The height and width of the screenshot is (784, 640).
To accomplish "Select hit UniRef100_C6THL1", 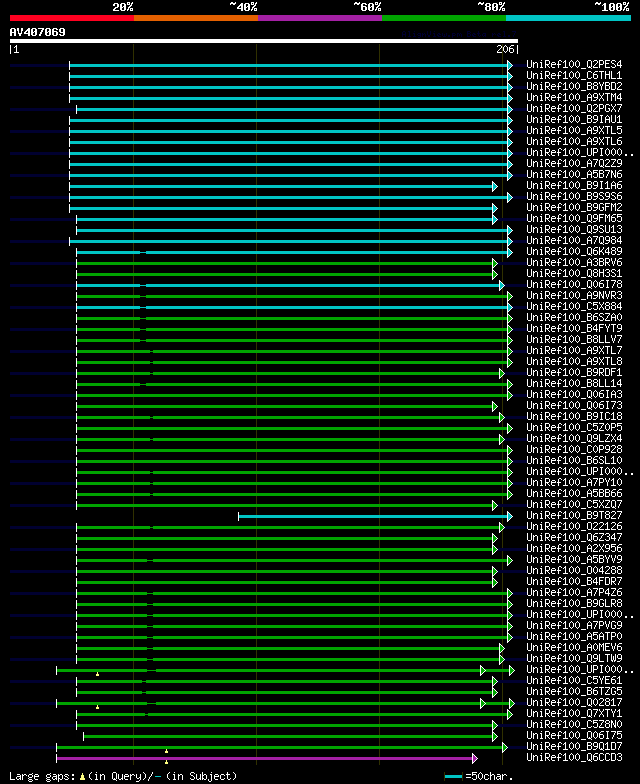I will pyautogui.click(x=574, y=76).
